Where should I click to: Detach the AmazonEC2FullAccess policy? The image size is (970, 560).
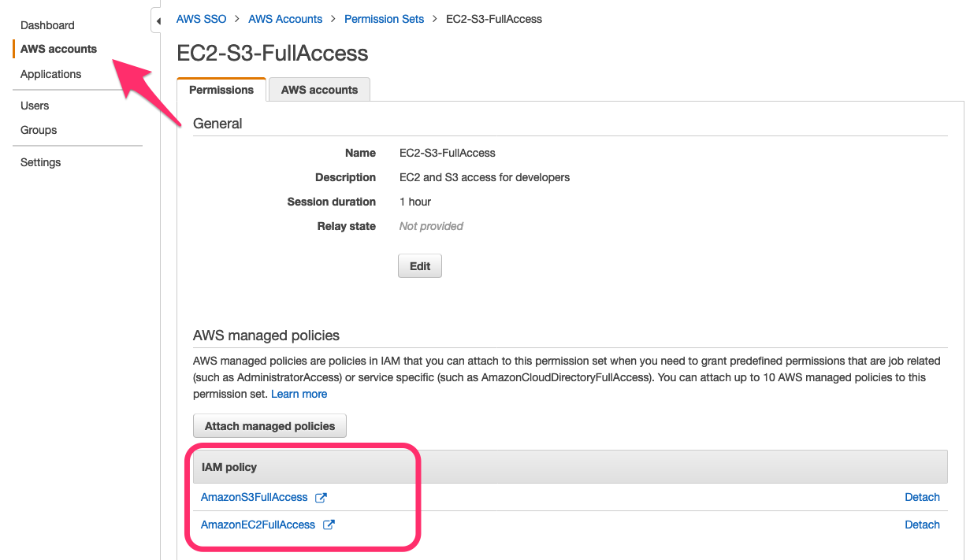pyautogui.click(x=922, y=525)
